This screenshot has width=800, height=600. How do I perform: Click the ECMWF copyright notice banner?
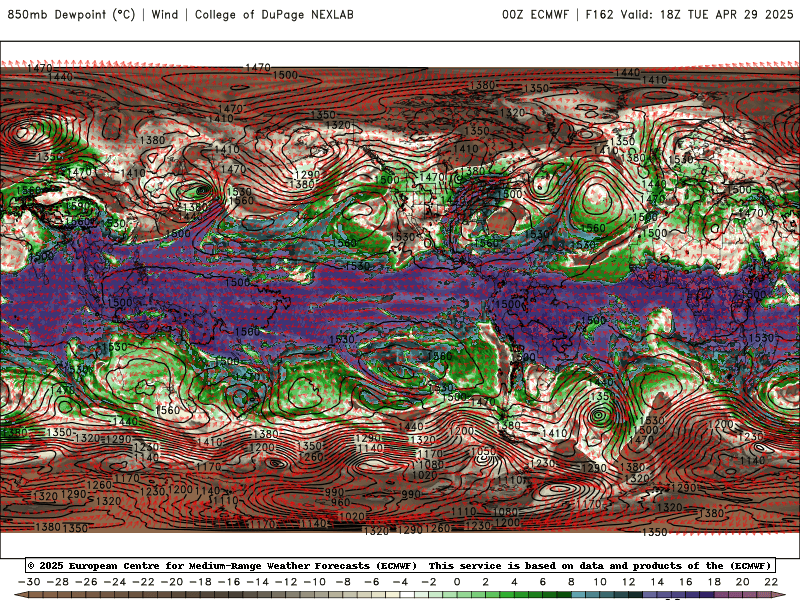(400, 565)
